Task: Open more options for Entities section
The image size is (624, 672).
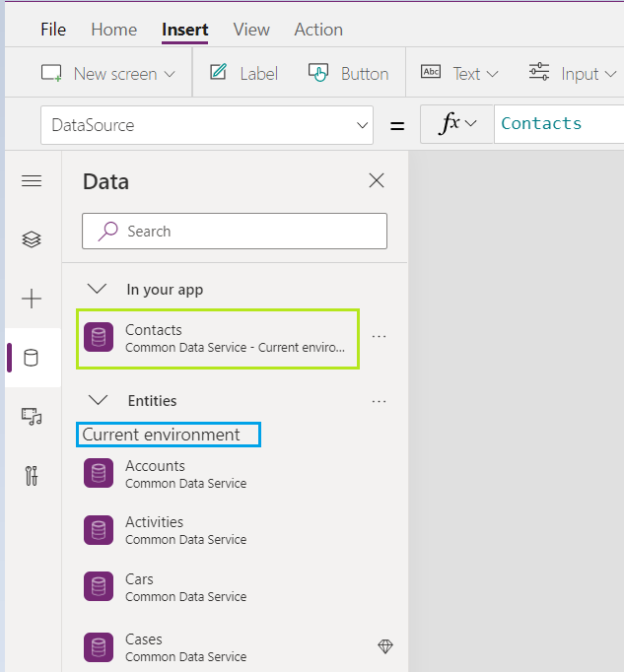Action: pyautogui.click(x=379, y=402)
